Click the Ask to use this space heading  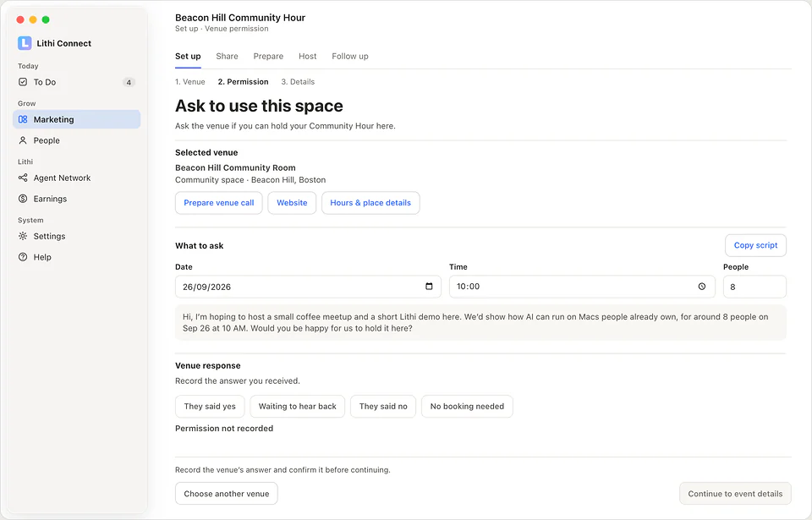click(x=259, y=106)
